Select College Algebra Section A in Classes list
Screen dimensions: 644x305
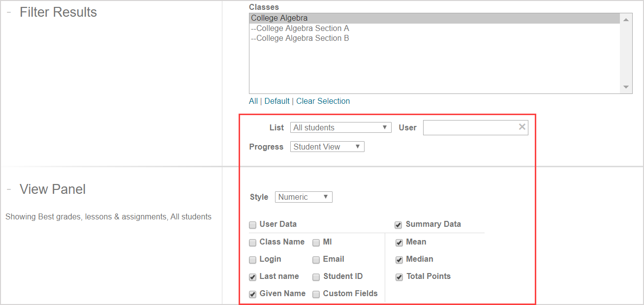coord(300,28)
